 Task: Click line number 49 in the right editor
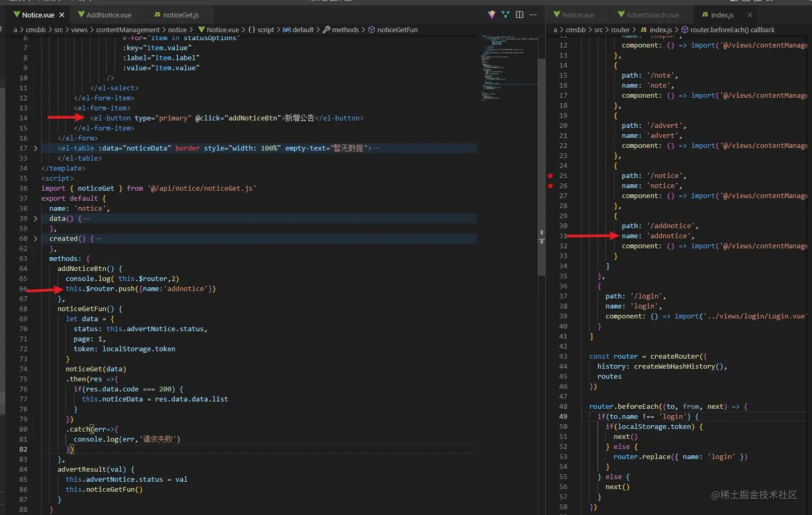pyautogui.click(x=563, y=417)
